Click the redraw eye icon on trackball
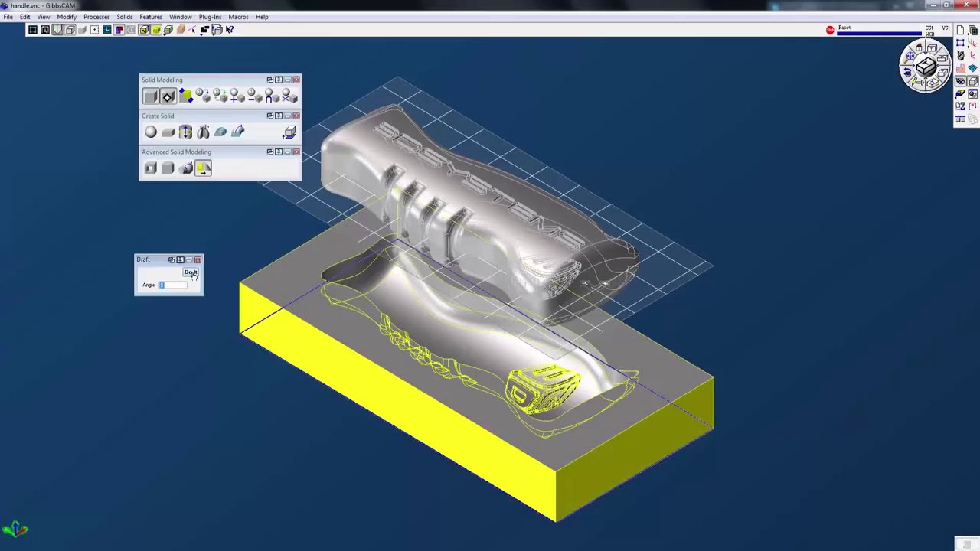980x551 pixels. (907, 72)
